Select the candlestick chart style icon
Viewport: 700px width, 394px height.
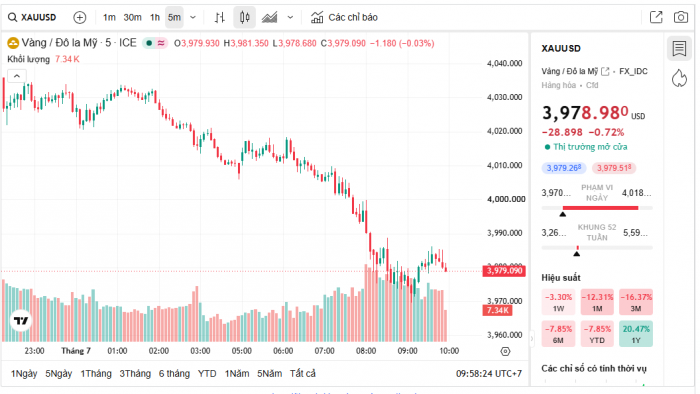pos(244,17)
